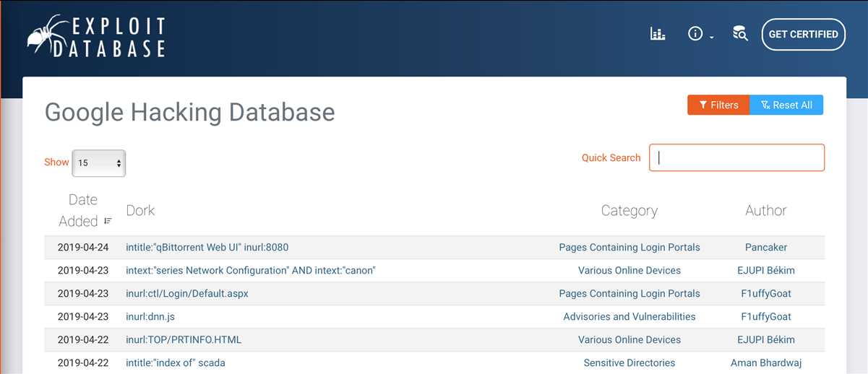The width and height of the screenshot is (868, 374).
Task: Sort by Date Added sort icon
Action: [x=108, y=221]
